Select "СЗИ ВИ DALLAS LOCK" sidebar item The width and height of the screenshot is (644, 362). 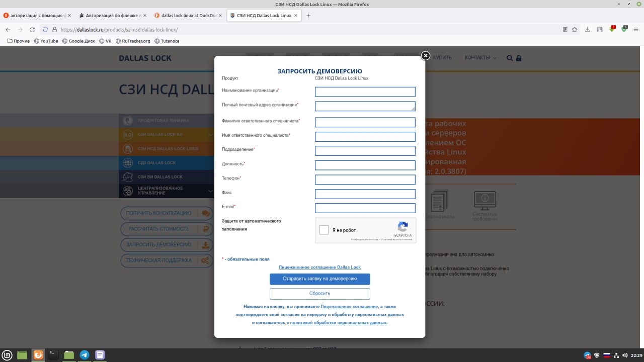pos(167,177)
